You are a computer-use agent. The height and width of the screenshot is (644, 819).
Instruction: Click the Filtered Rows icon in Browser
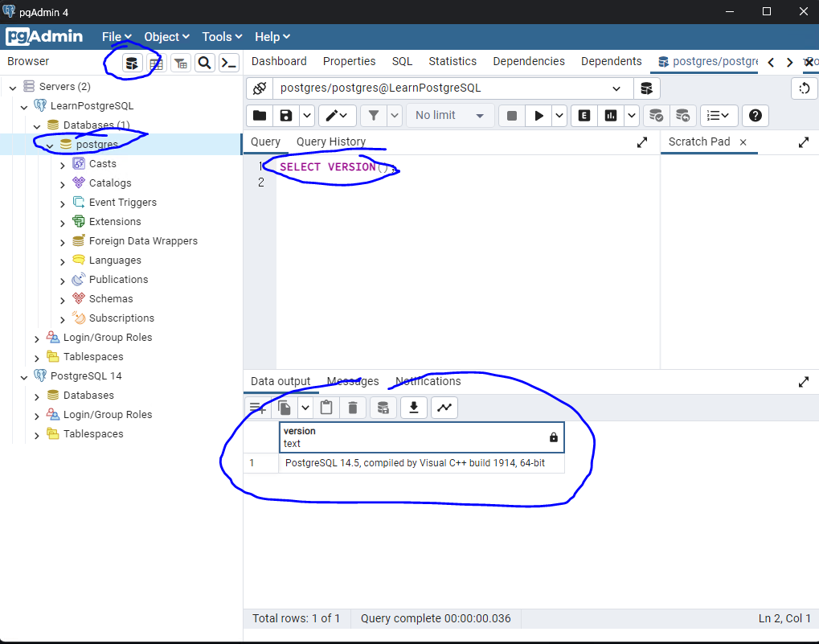[181, 64]
